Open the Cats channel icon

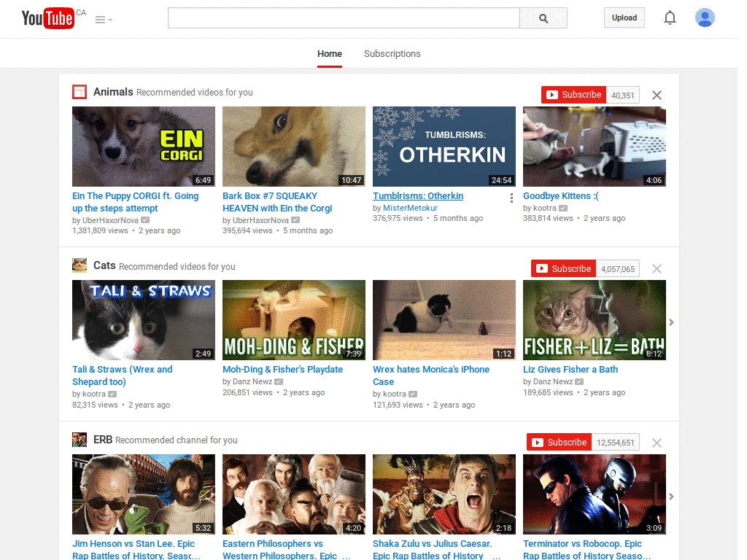coord(80,265)
